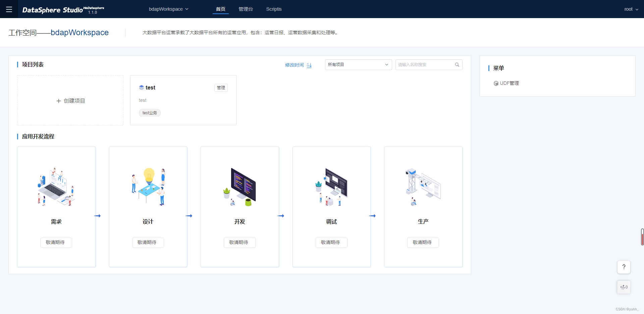Image resolution: width=644 pixels, height=314 pixels.
Task: Click 管理 on the test project card
Action: 221,87
